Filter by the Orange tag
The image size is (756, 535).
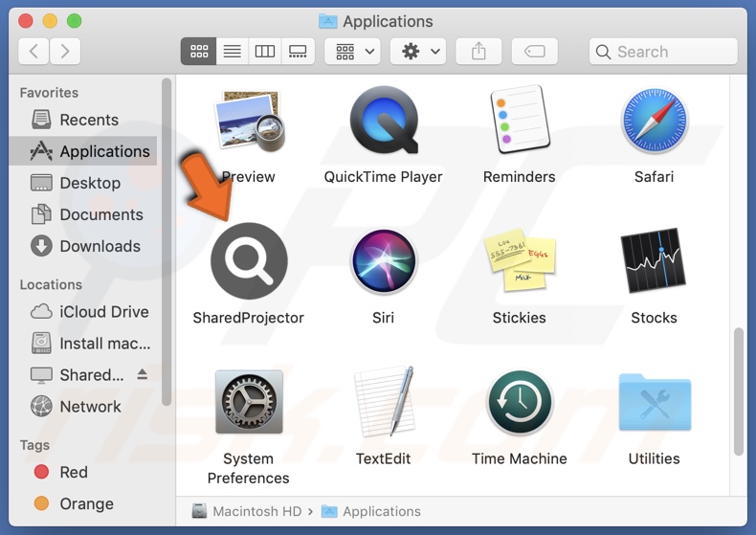(x=83, y=503)
